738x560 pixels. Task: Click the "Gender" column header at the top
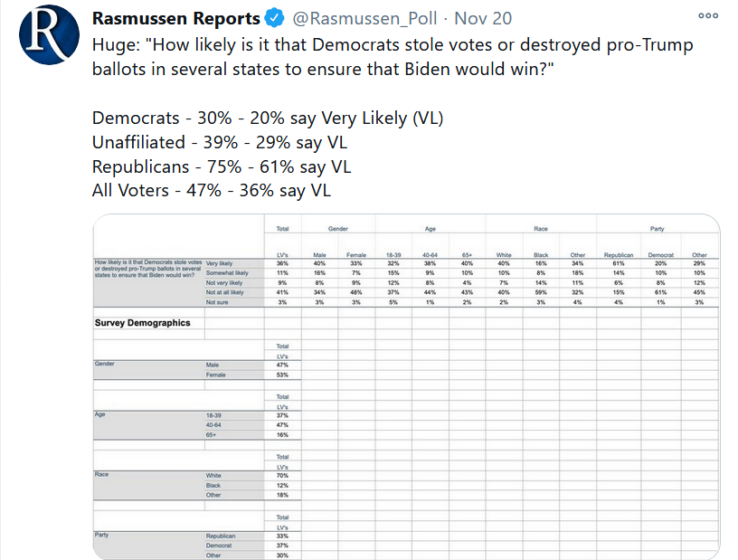point(337,229)
